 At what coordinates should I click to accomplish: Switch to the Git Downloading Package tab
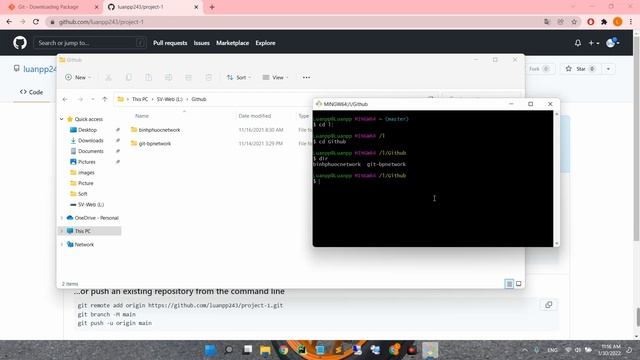[x=53, y=7]
